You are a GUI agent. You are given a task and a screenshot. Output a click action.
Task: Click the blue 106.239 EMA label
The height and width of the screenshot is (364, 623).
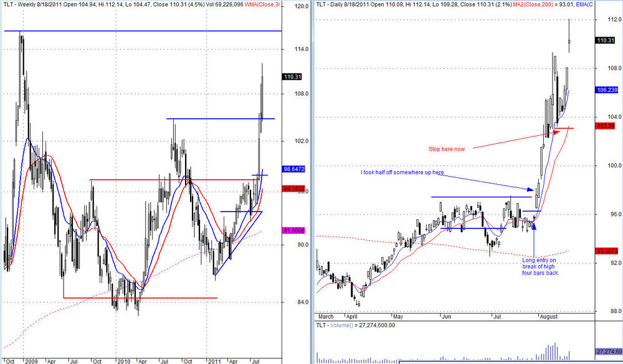tap(607, 90)
